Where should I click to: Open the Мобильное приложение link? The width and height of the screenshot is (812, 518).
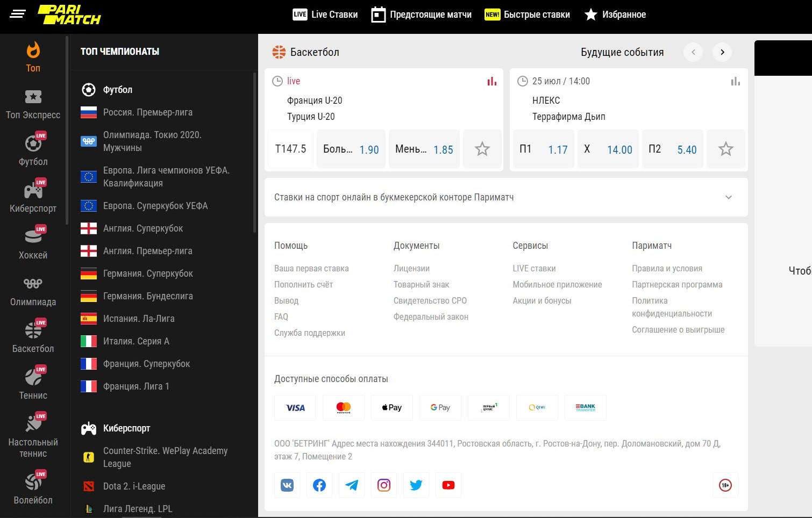coord(557,285)
